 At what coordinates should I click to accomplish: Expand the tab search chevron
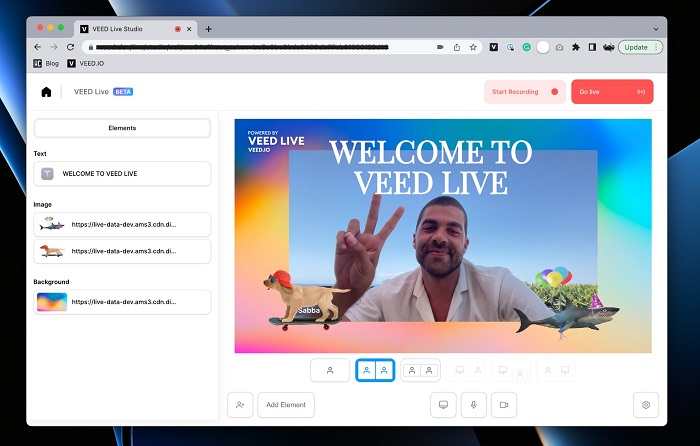(x=656, y=29)
